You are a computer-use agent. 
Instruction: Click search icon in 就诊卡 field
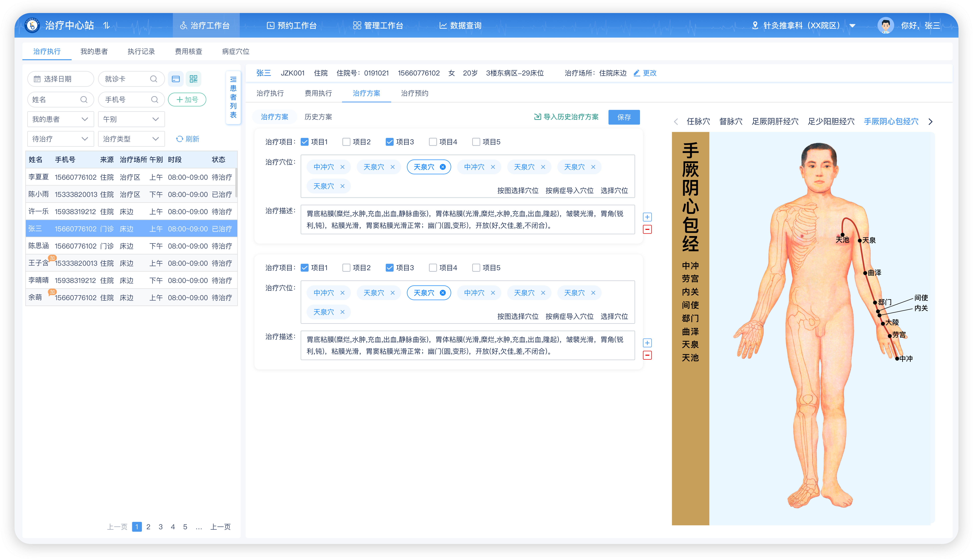pos(153,79)
